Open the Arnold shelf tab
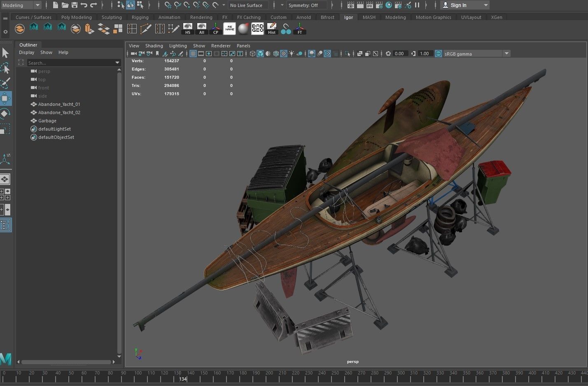This screenshot has height=386, width=588. tap(303, 17)
